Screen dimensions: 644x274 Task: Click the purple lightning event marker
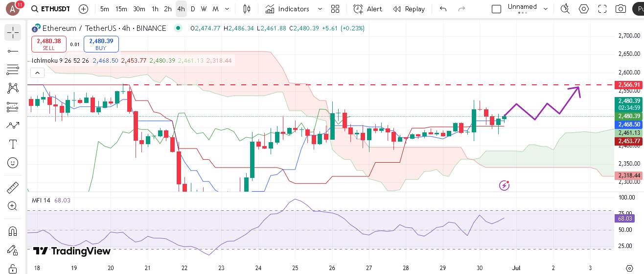tap(505, 185)
